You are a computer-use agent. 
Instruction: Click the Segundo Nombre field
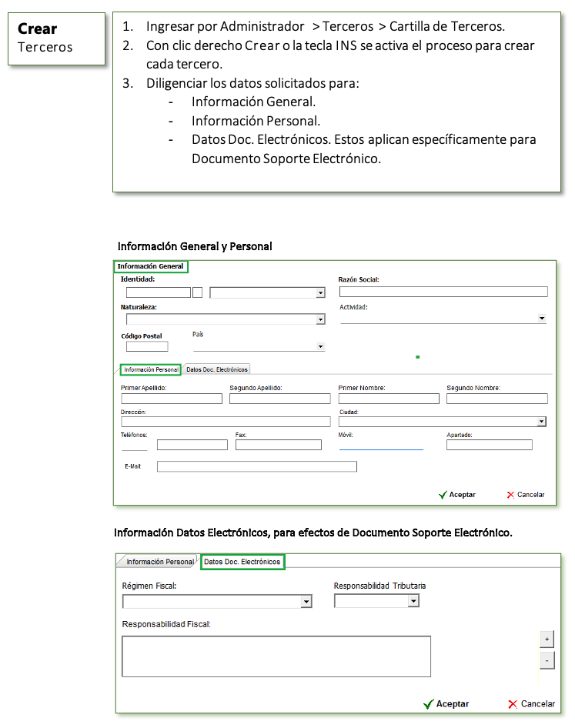point(497,399)
